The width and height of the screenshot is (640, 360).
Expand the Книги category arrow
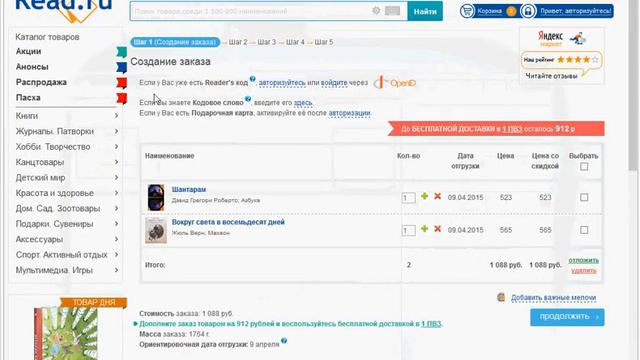(116, 116)
